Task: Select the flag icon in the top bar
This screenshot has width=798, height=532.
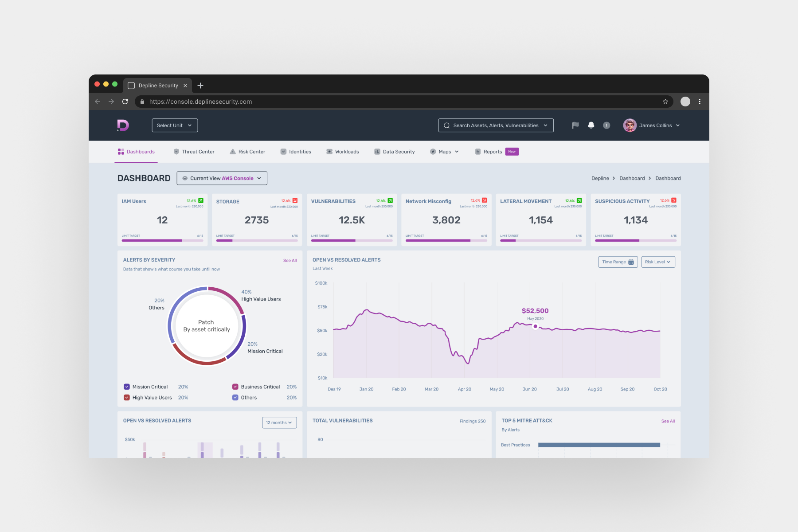Action: click(575, 125)
